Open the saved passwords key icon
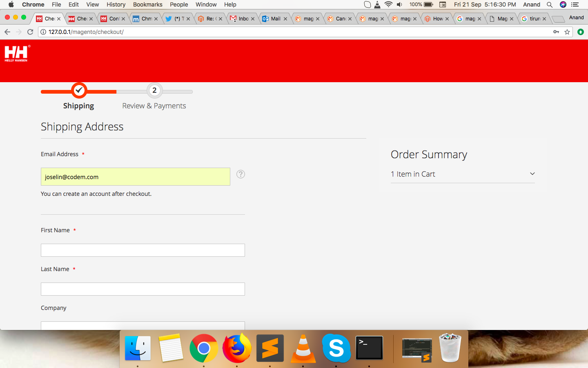 556,32
